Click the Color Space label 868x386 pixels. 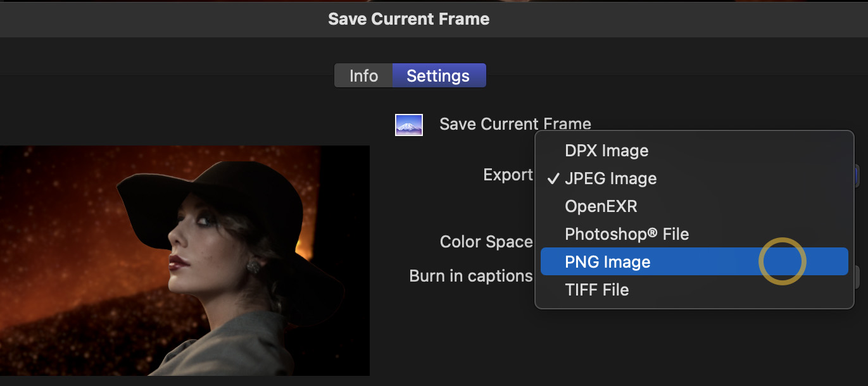point(486,242)
